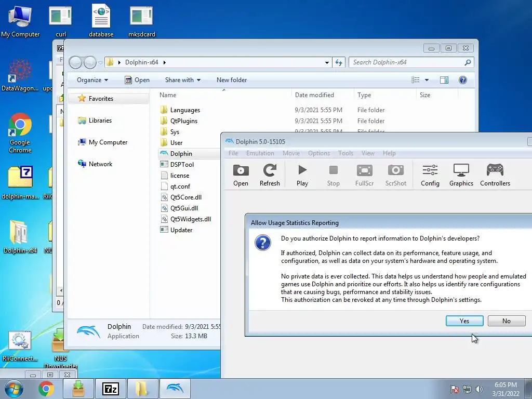Click the Open icon in Dolphin toolbar
Screen dimensions: 532x399
241,175
